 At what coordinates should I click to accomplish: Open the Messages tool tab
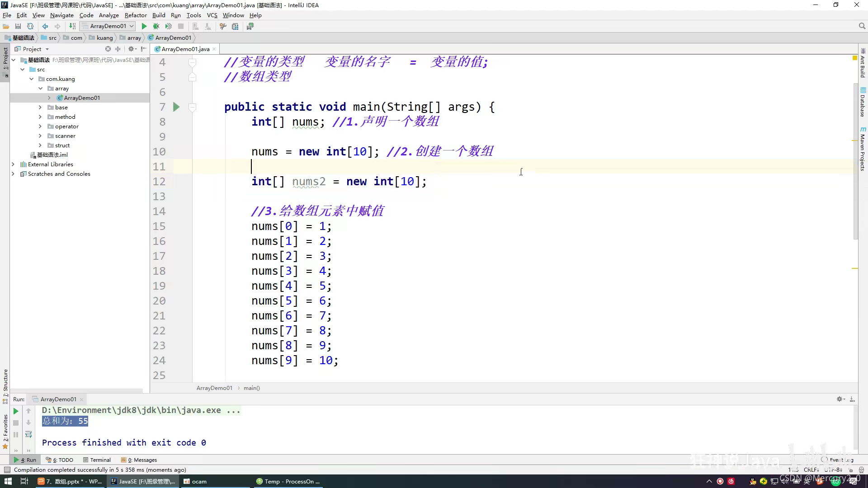click(139, 460)
